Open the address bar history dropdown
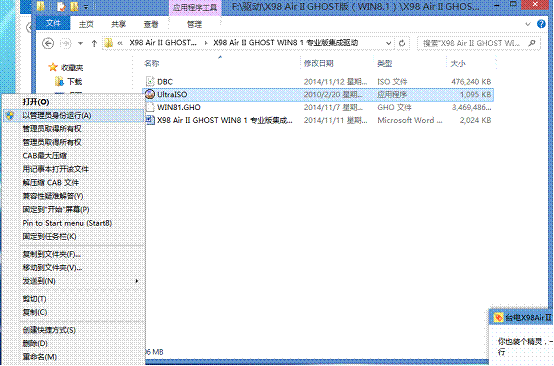The width and height of the screenshot is (554, 366). tap(388, 43)
